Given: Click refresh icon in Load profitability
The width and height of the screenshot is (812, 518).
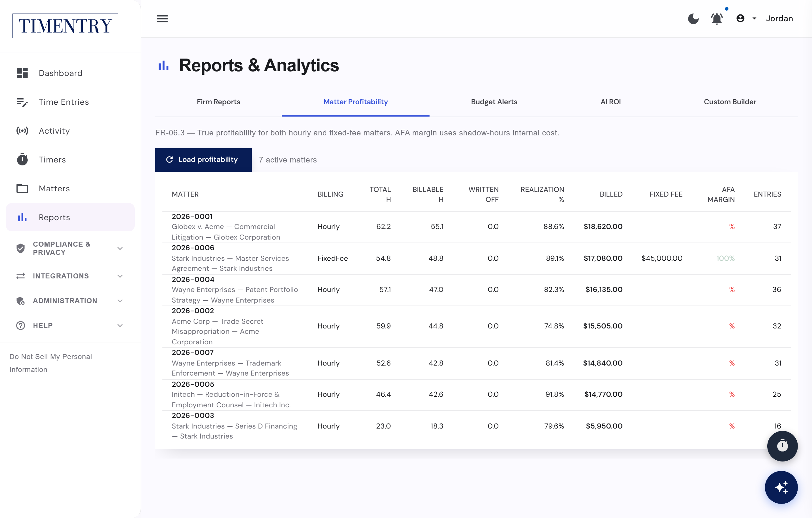Looking at the screenshot, I should click(x=169, y=160).
